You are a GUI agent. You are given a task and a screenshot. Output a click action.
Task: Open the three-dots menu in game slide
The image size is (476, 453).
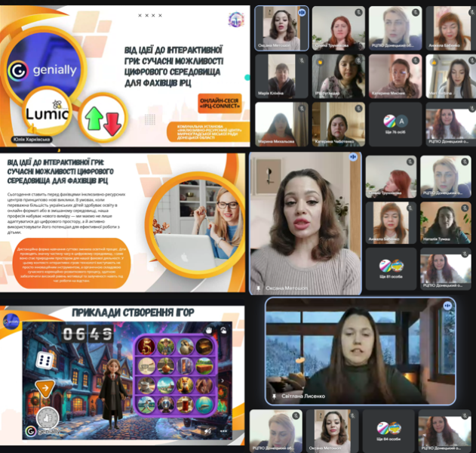click(x=223, y=430)
